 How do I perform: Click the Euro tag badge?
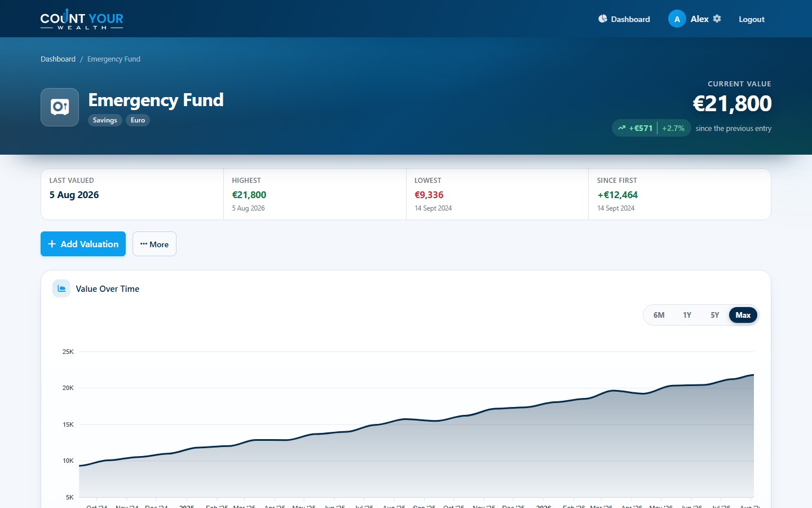(138, 120)
